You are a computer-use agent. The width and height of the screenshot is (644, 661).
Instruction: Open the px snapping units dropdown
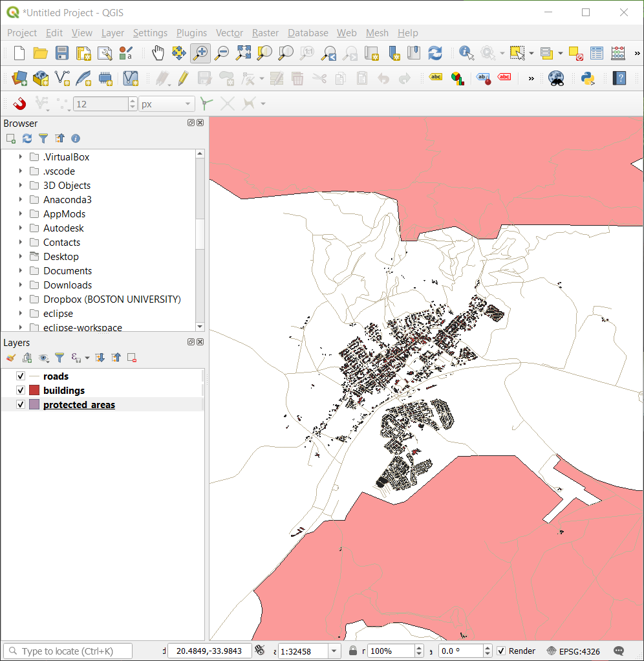click(188, 104)
